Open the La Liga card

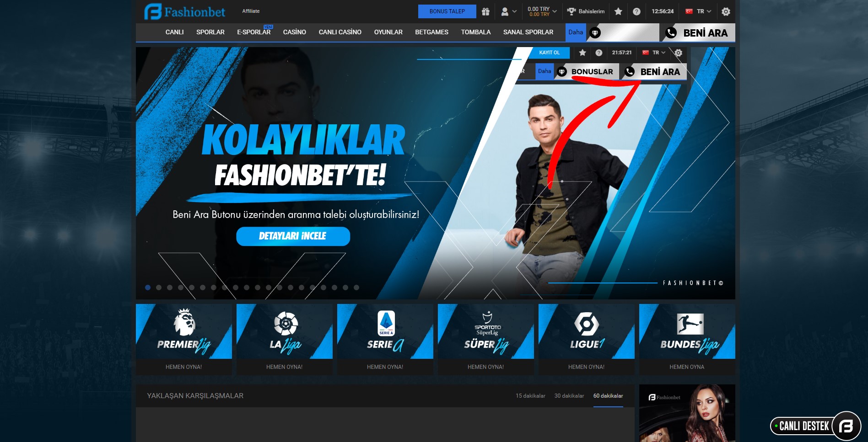click(x=285, y=331)
